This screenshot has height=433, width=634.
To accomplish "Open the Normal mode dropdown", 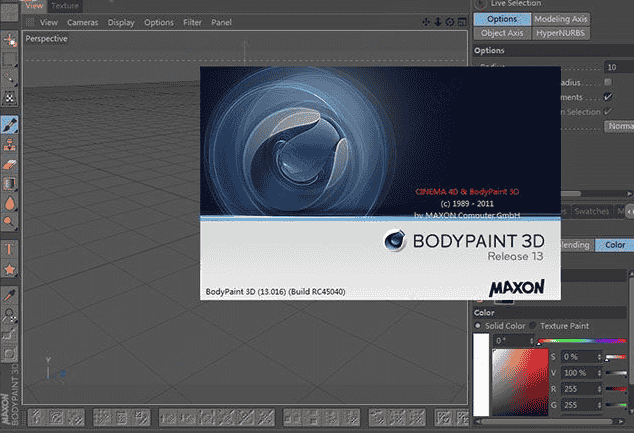I will pyautogui.click(x=618, y=127).
